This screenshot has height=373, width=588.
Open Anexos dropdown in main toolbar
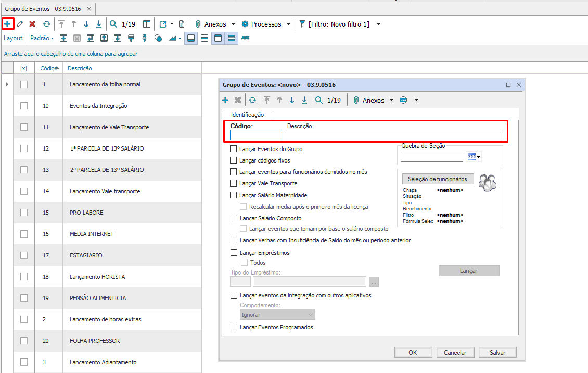tap(233, 24)
